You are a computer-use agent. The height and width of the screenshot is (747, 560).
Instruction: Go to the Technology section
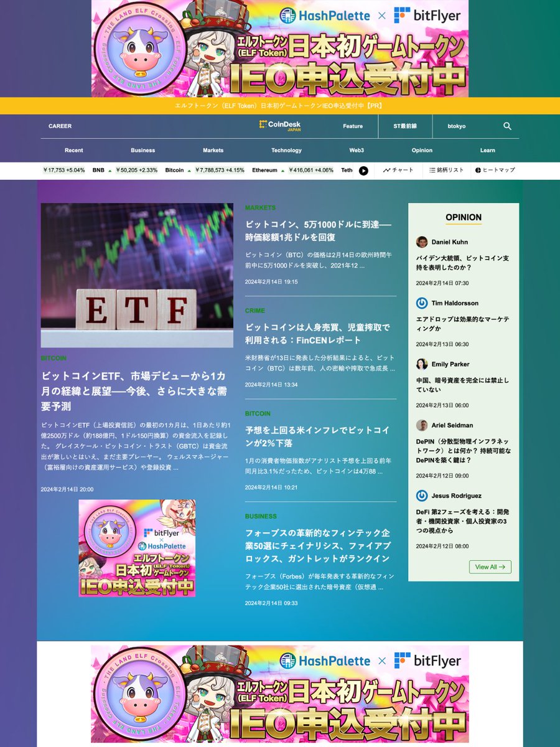pyautogui.click(x=286, y=150)
